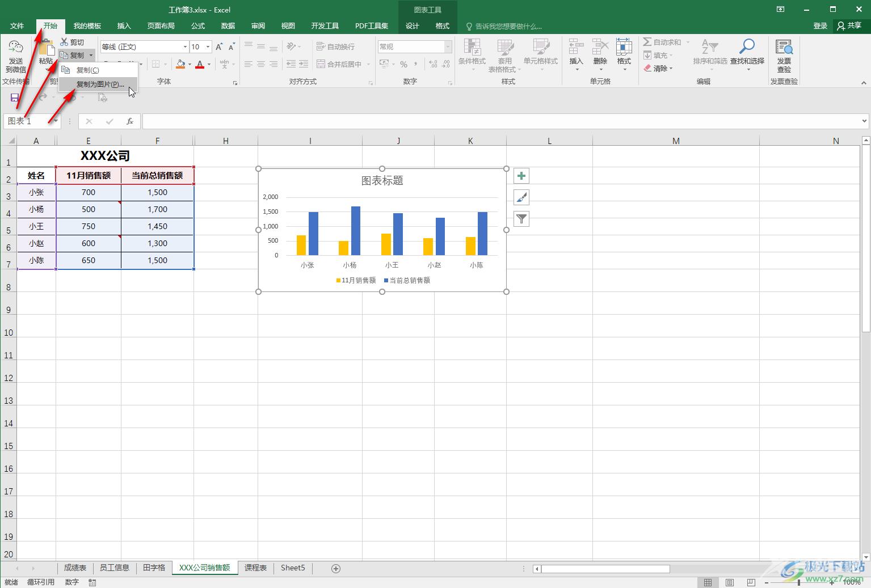Expand the Name Box dropdown
This screenshot has height=588, width=871.
[57, 121]
